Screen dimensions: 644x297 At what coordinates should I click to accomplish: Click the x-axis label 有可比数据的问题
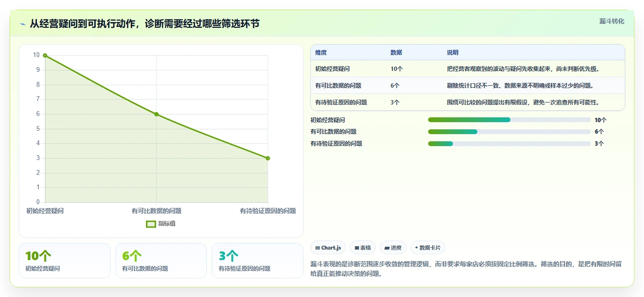157,211
